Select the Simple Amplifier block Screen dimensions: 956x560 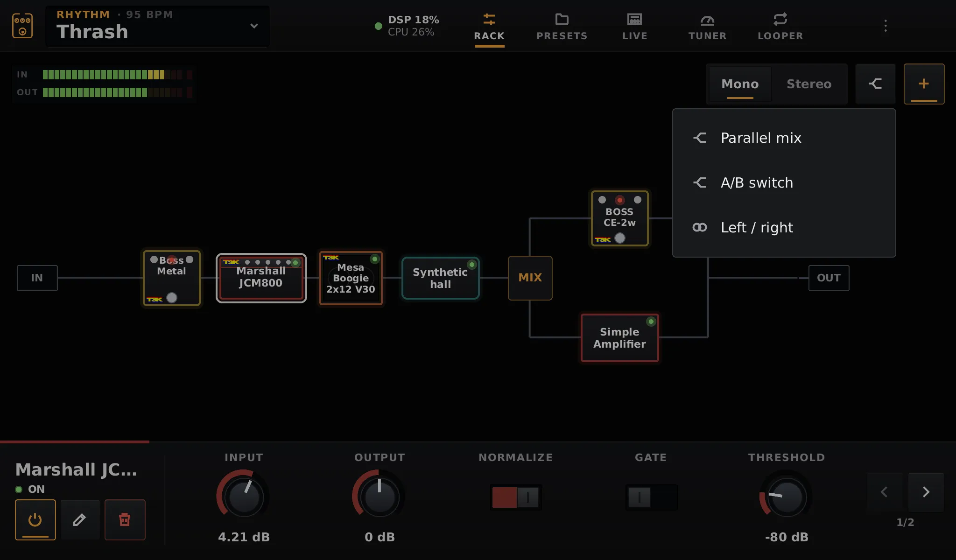click(619, 338)
